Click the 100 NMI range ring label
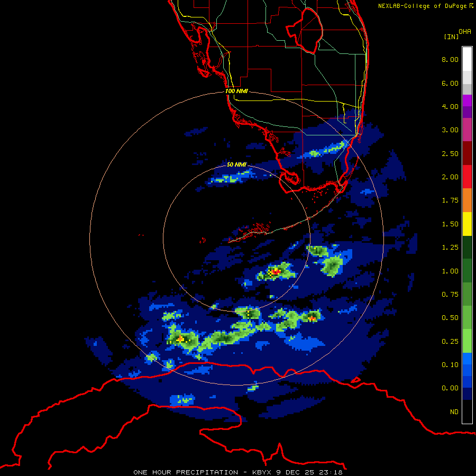Screen dimensions: 476x476 [236, 91]
